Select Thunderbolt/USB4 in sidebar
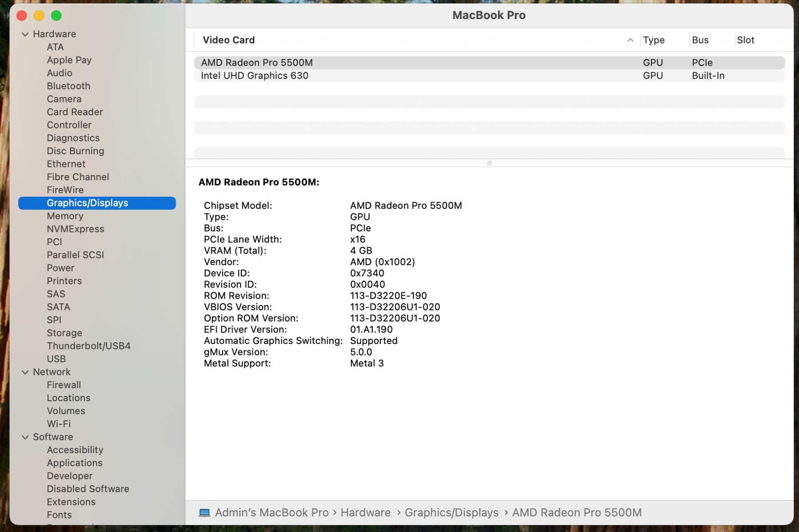This screenshot has height=532, width=799. coord(89,346)
